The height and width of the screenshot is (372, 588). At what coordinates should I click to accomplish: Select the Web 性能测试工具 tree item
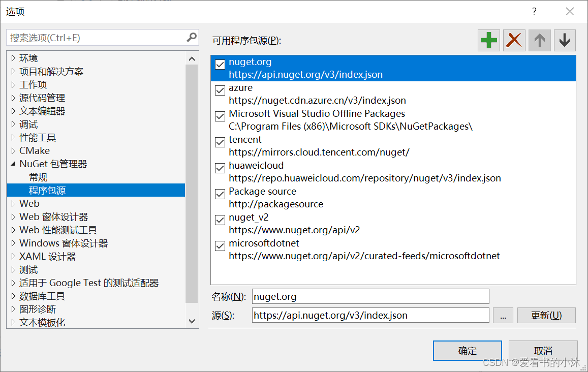pos(58,230)
